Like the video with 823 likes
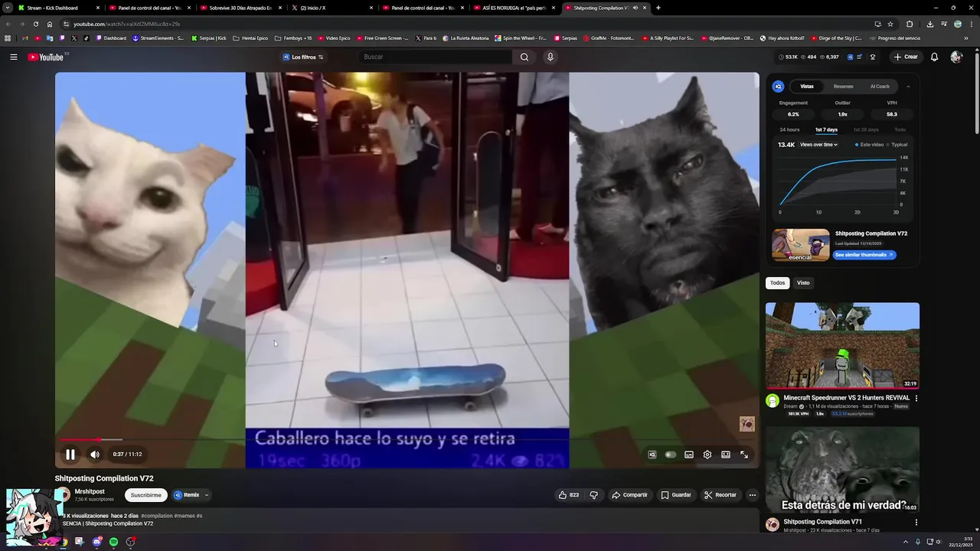This screenshot has height=551, width=980. pos(569,495)
